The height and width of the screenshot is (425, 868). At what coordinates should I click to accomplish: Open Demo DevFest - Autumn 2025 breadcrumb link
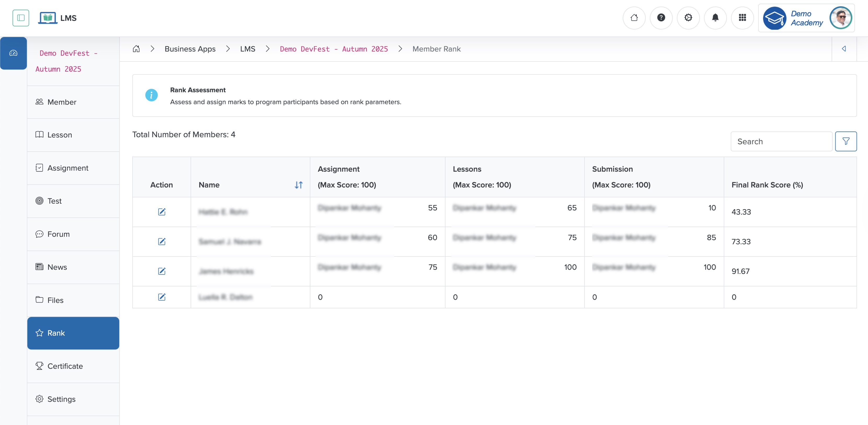(x=334, y=49)
